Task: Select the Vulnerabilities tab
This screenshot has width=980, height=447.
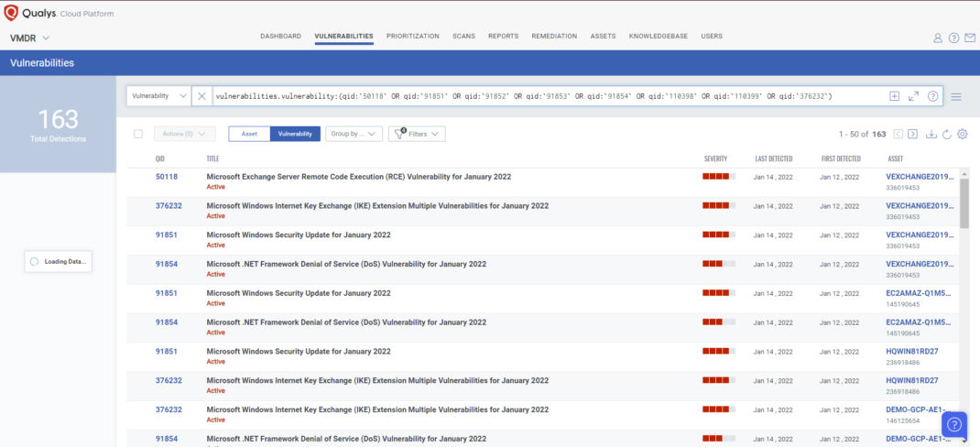Action: pos(343,37)
